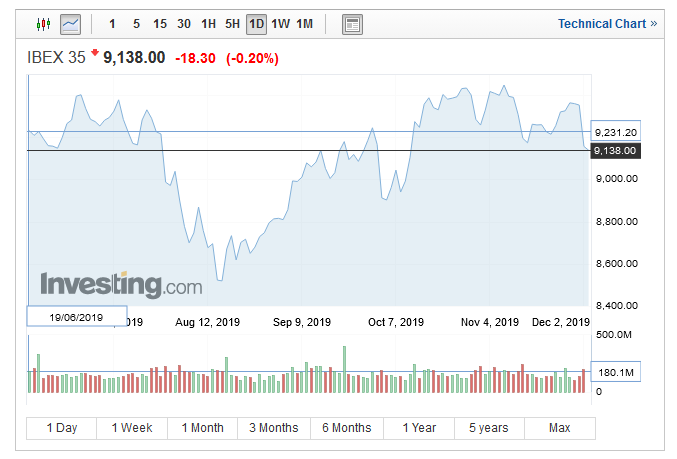The width and height of the screenshot is (677, 459).
Task: Click the 8,800.00 price axis label
Action: [617, 222]
